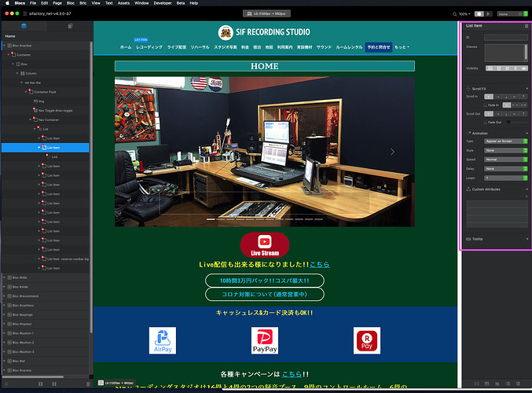Open the Help menu
Image resolution: width=532 pixels, height=393 pixels.
[194, 3]
